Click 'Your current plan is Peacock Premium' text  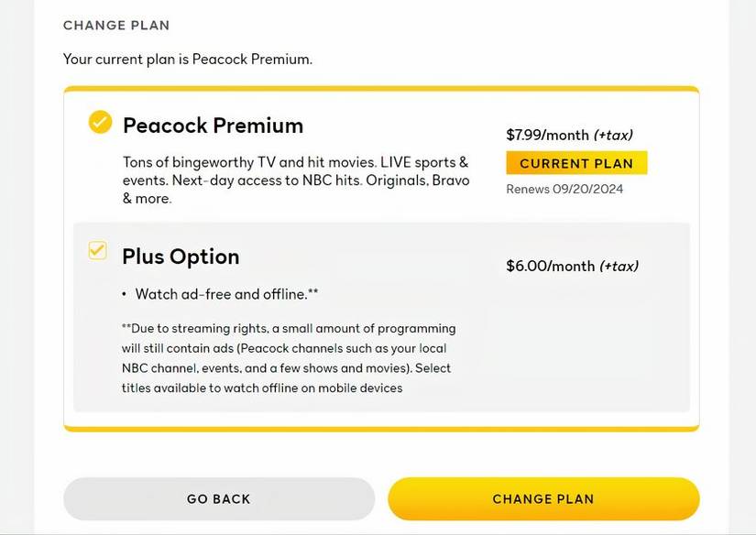point(188,59)
